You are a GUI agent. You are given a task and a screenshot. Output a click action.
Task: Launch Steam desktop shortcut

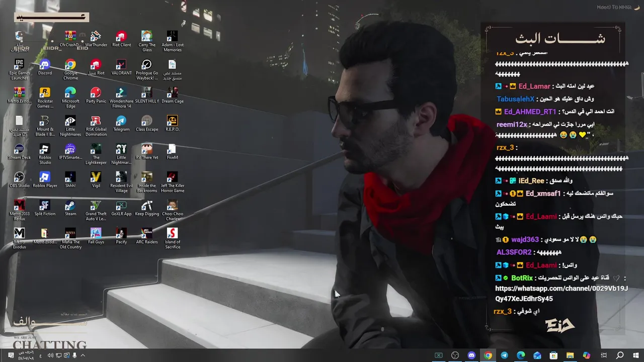pyautogui.click(x=70, y=208)
